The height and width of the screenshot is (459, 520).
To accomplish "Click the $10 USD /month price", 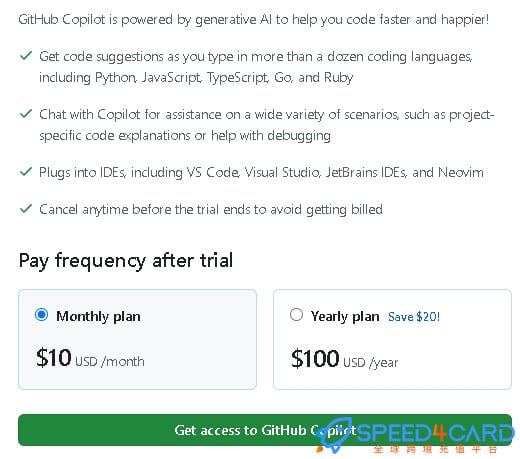I will (90, 358).
